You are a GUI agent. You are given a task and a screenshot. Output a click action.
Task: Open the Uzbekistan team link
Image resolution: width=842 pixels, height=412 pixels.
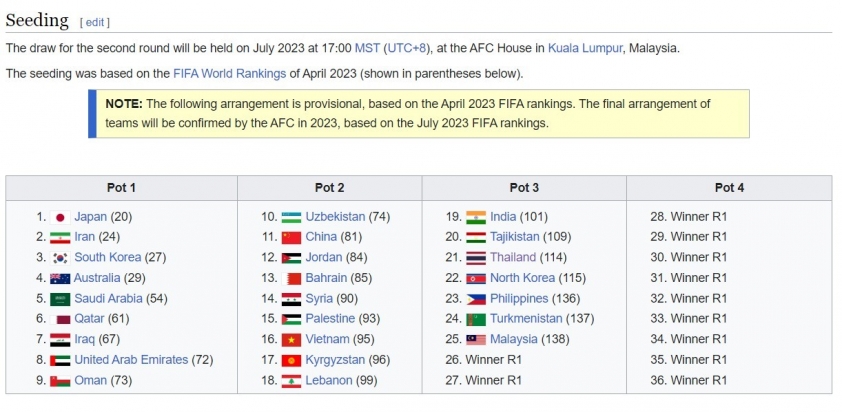[x=335, y=217]
